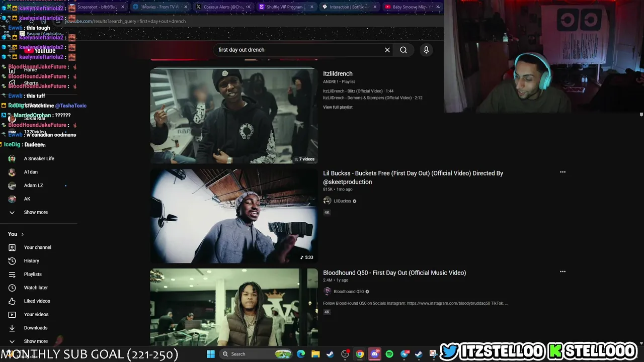
Task: Switch to the 1Movies browser tab
Action: (160, 7)
